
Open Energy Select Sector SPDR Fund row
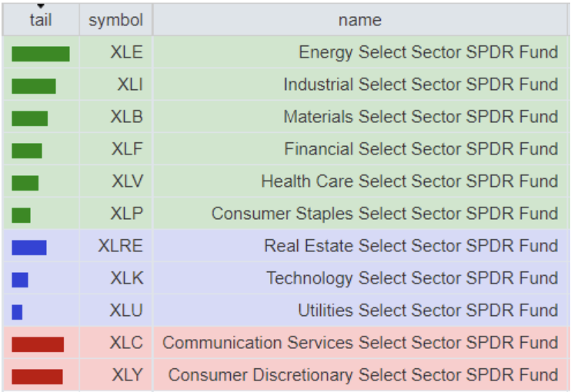click(x=428, y=52)
